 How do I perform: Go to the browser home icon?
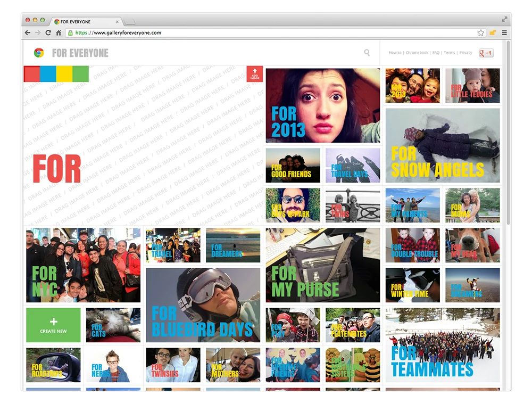pyautogui.click(x=59, y=32)
